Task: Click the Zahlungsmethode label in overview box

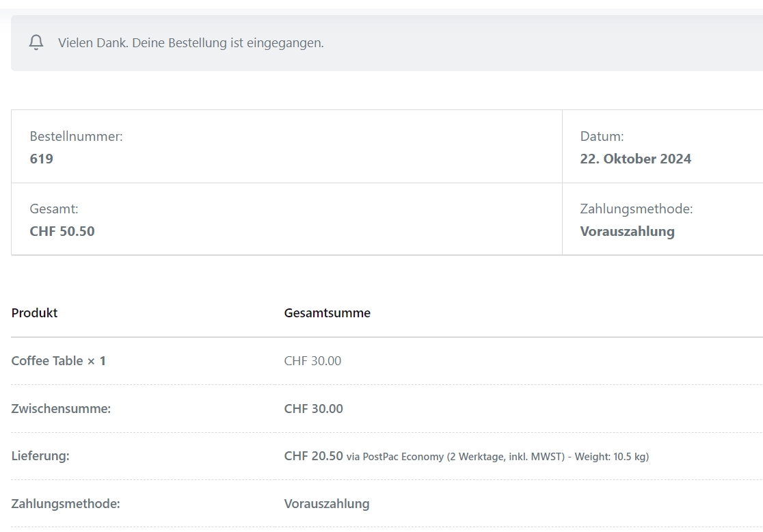Action: 637,209
